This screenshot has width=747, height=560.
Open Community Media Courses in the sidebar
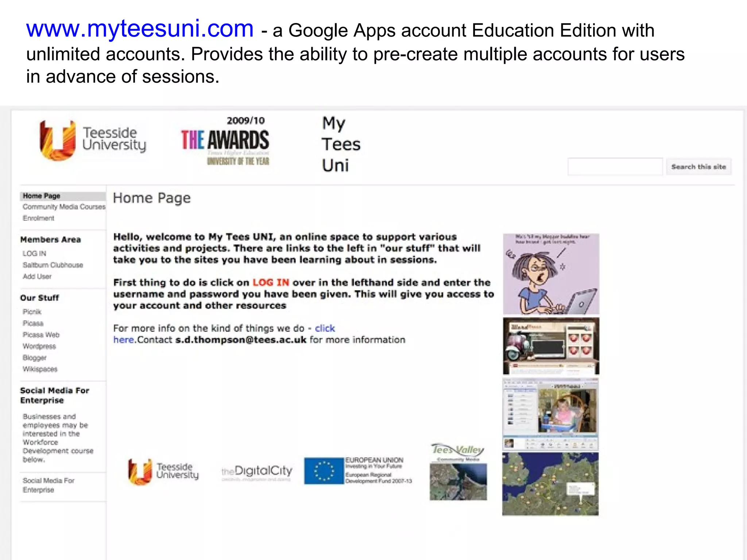click(64, 207)
